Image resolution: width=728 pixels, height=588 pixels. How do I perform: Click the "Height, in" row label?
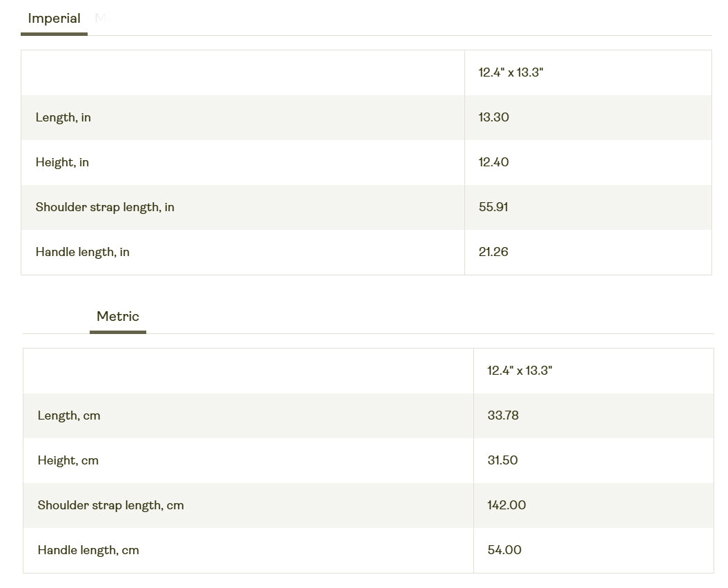click(x=62, y=162)
